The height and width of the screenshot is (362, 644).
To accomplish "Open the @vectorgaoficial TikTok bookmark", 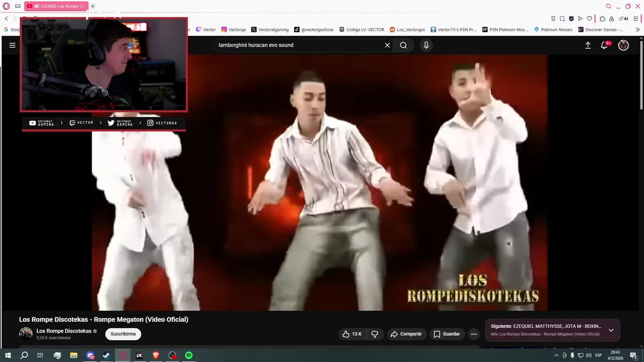I will (314, 30).
